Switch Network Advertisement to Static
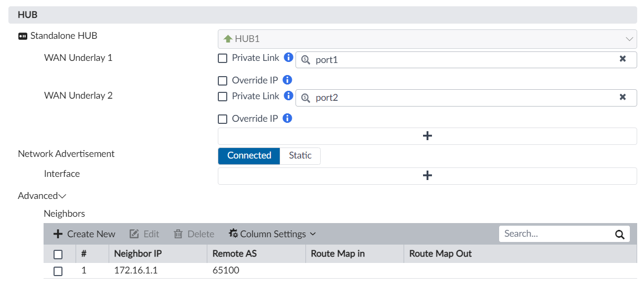Screen dimensions: 644x285 coord(300,156)
